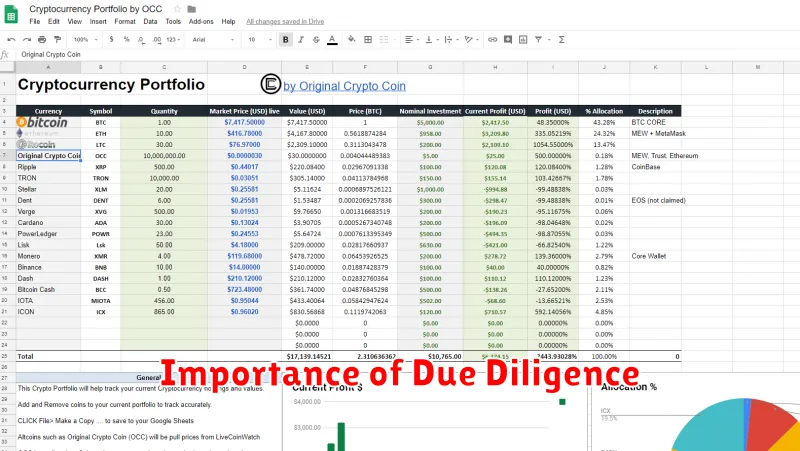Screen dimensions: 800x451
Task: Click the Redo icon
Action: tap(27, 39)
